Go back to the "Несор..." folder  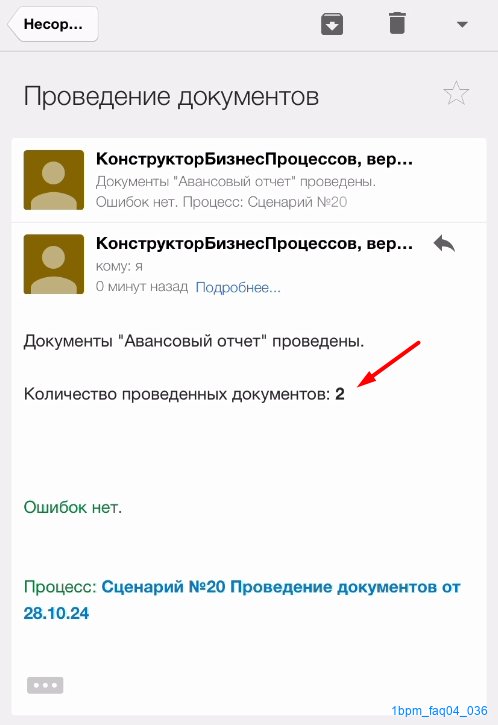coord(53,24)
